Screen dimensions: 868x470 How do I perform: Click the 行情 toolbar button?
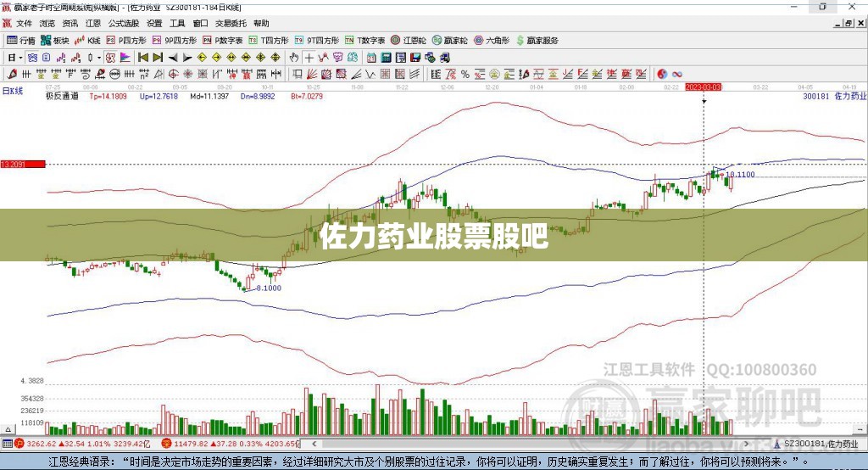[x=21, y=41]
